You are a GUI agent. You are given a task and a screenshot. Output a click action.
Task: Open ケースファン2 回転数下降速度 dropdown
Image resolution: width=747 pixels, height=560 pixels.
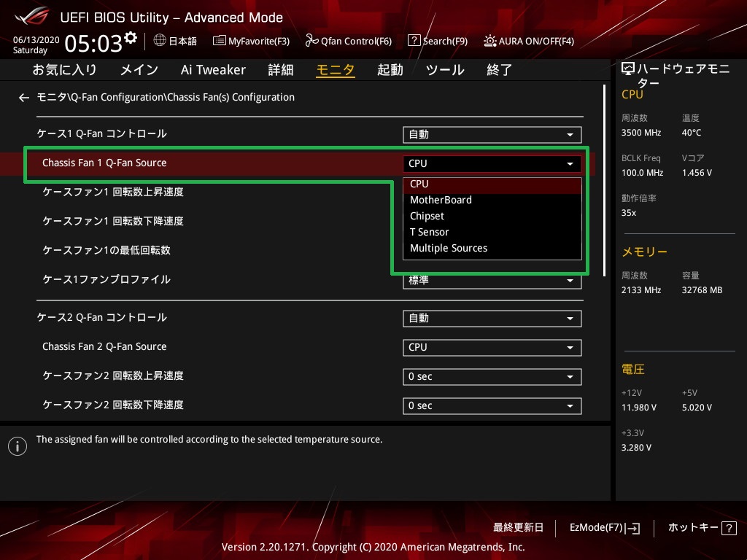click(x=492, y=405)
